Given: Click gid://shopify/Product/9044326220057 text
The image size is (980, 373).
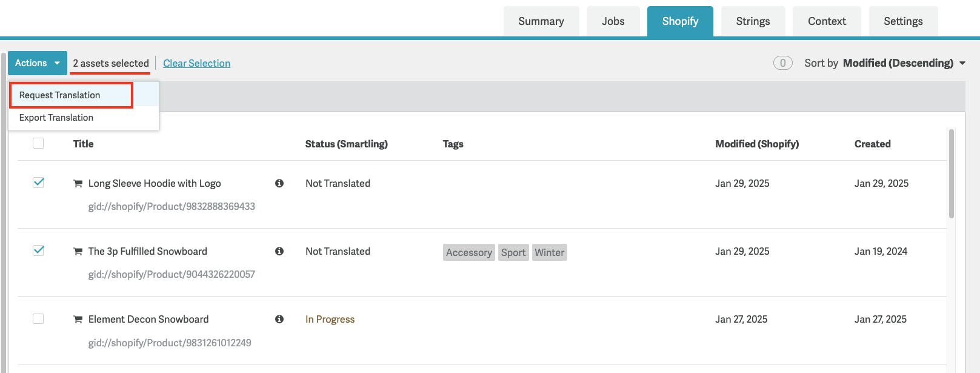Looking at the screenshot, I should click(x=172, y=274).
